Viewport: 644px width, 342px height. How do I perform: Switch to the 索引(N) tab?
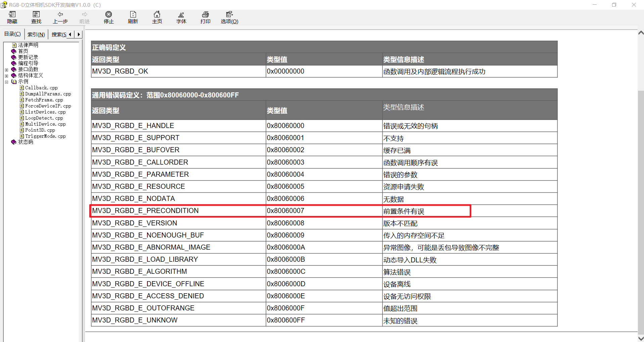click(36, 34)
